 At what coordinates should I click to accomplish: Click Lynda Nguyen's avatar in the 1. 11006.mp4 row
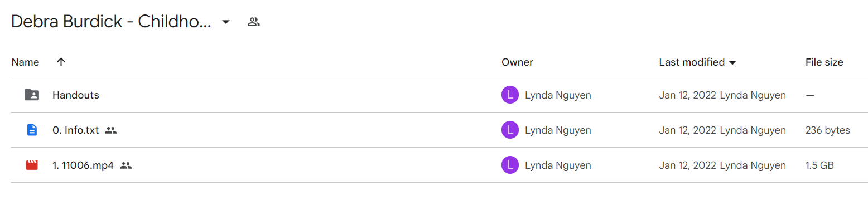point(510,165)
